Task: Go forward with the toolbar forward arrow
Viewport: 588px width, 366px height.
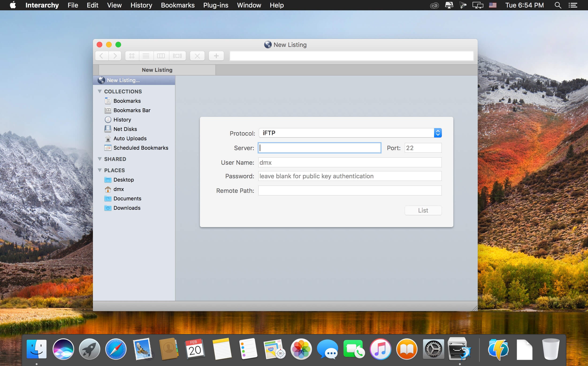Action: 115,56
